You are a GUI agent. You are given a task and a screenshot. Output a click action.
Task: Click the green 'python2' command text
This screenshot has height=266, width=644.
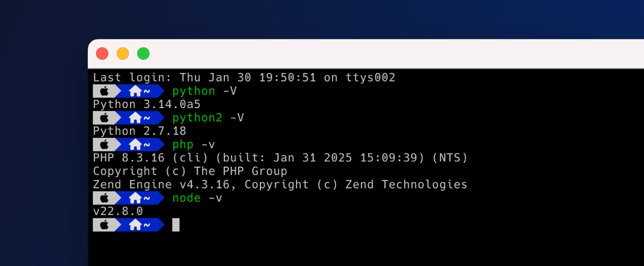[x=197, y=118]
